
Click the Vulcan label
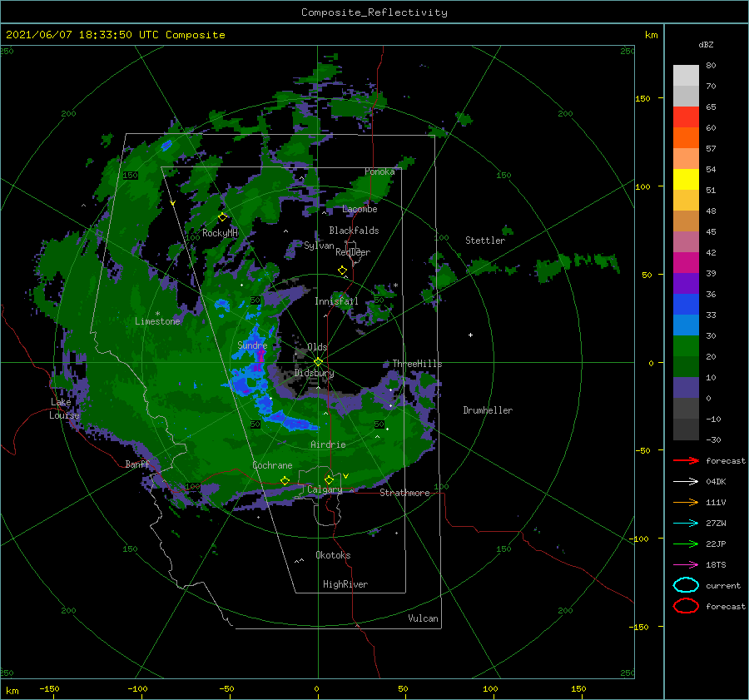[x=423, y=618]
